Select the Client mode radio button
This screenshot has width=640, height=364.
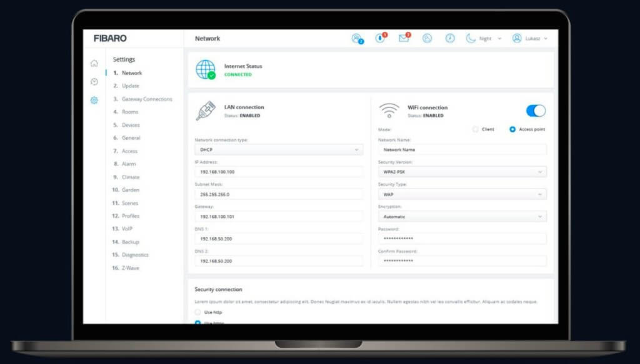tap(475, 129)
